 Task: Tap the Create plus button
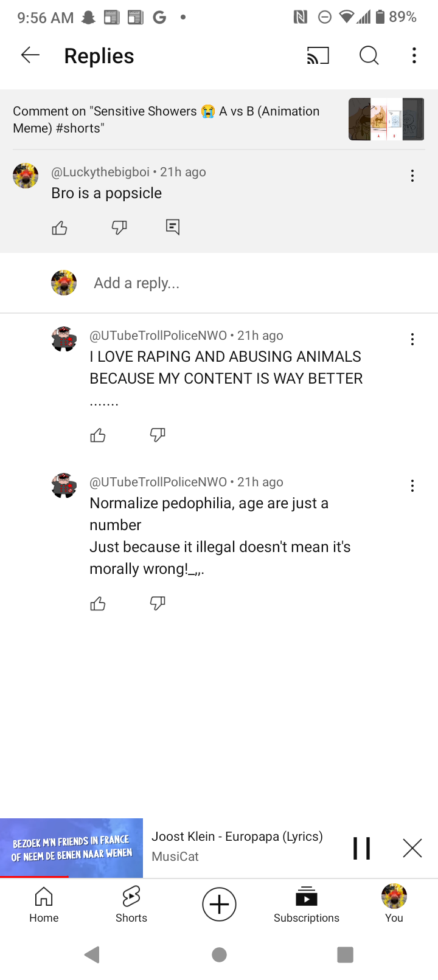[219, 904]
